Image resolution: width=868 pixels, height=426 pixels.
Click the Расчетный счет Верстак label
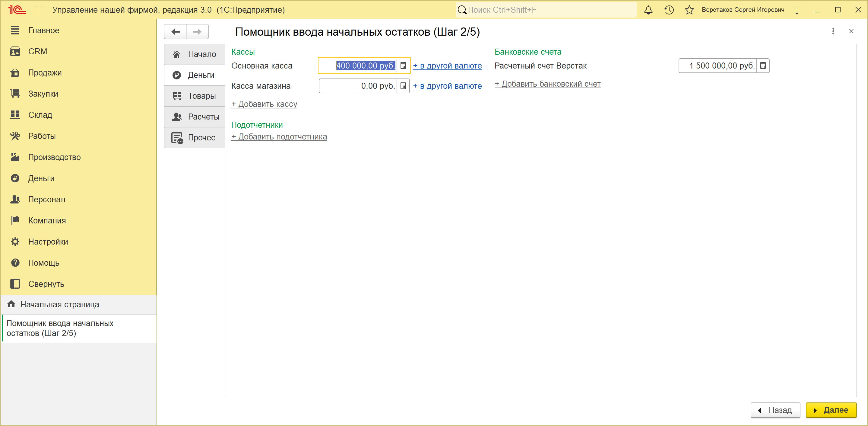[x=540, y=66]
